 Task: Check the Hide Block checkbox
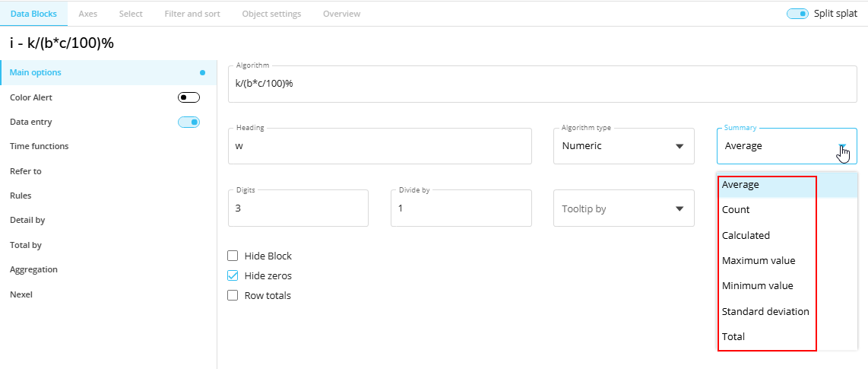coord(233,256)
